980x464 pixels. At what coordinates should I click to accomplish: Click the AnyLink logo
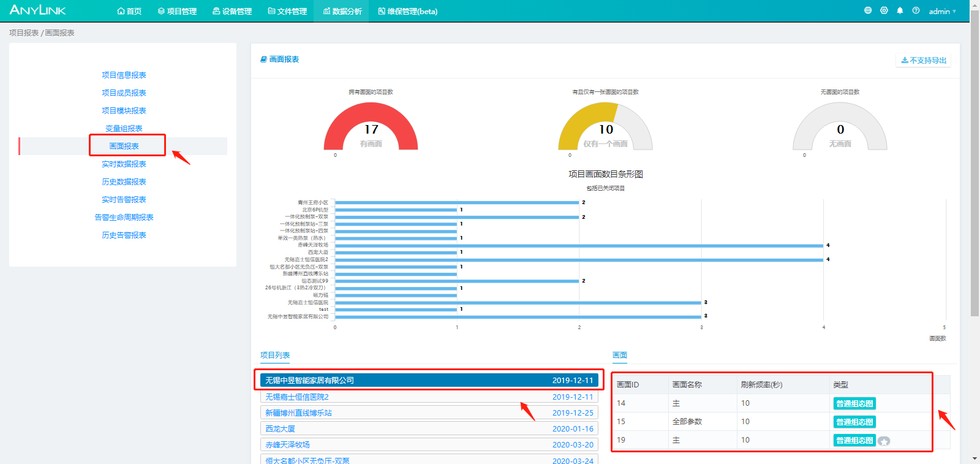tap(37, 10)
